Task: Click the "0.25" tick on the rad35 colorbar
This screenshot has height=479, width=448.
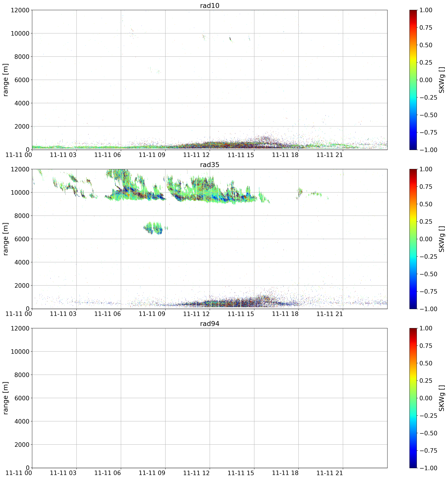Action: tap(426, 222)
